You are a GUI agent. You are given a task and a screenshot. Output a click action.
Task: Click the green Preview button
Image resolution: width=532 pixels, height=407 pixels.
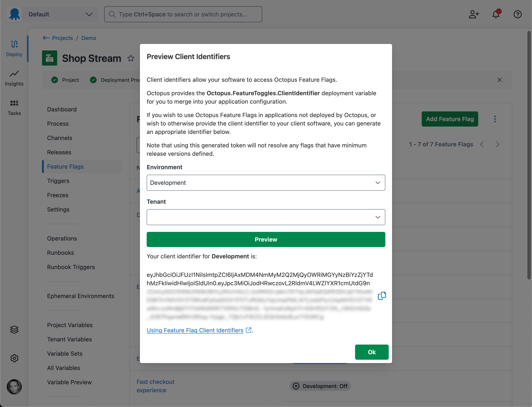coord(266,239)
